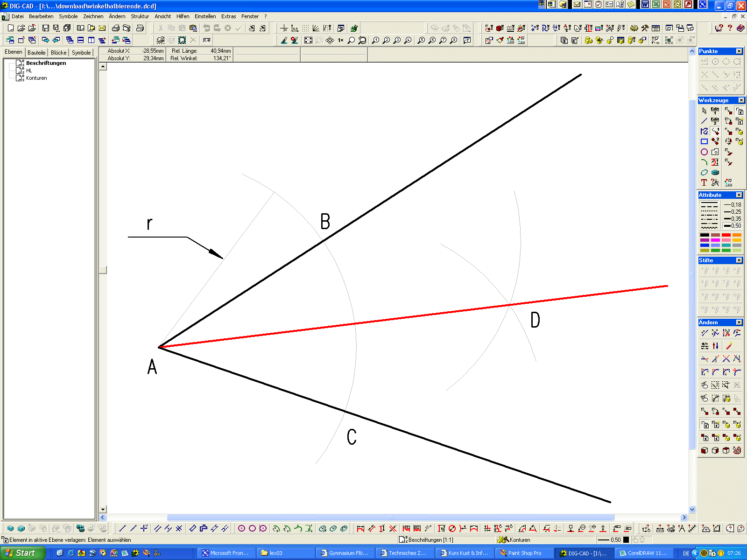
Task: Pick the red color swatch
Action: (x=726, y=235)
